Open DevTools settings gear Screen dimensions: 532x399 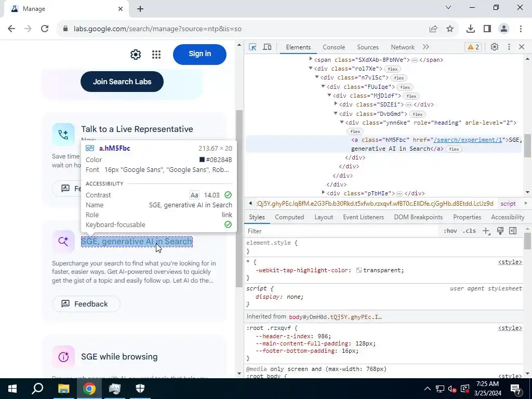[495, 47]
